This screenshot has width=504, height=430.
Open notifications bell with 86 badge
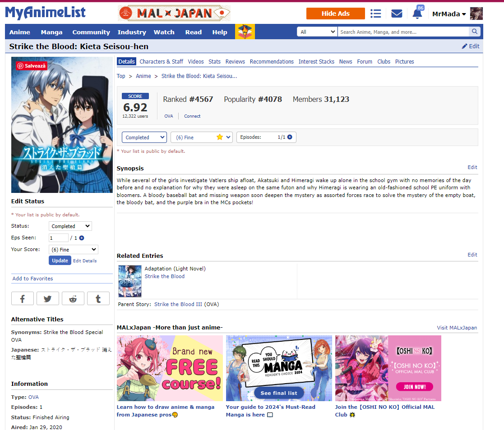417,14
